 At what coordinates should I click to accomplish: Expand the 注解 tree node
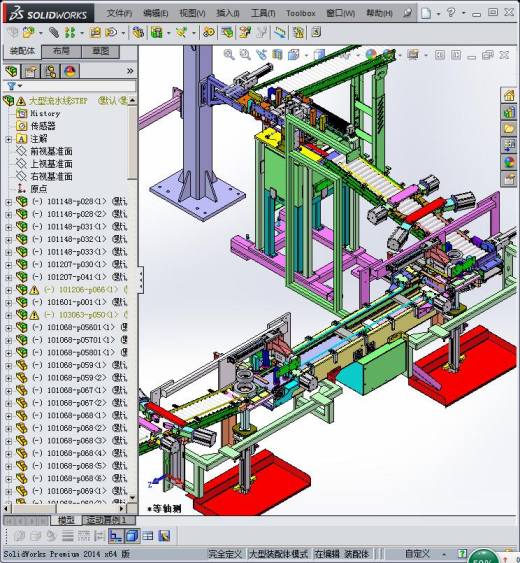tap(9, 139)
